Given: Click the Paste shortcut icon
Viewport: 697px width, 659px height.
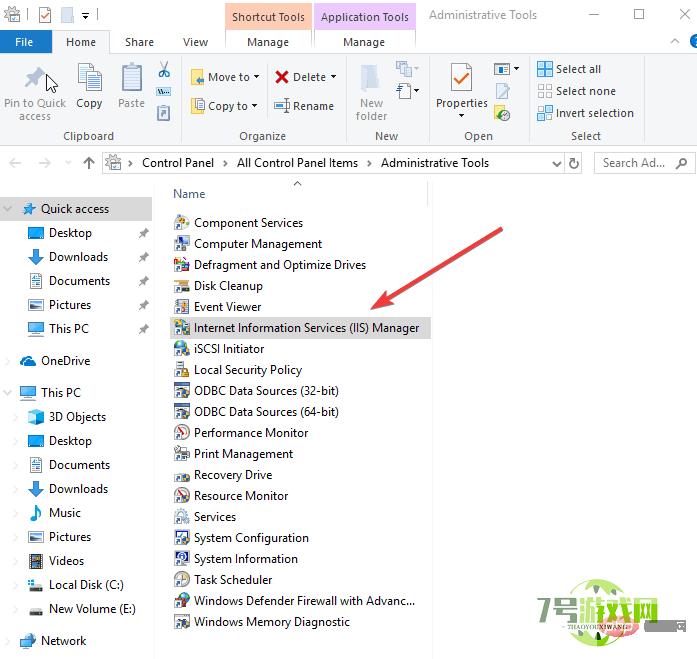Looking at the screenshot, I should click(164, 113).
